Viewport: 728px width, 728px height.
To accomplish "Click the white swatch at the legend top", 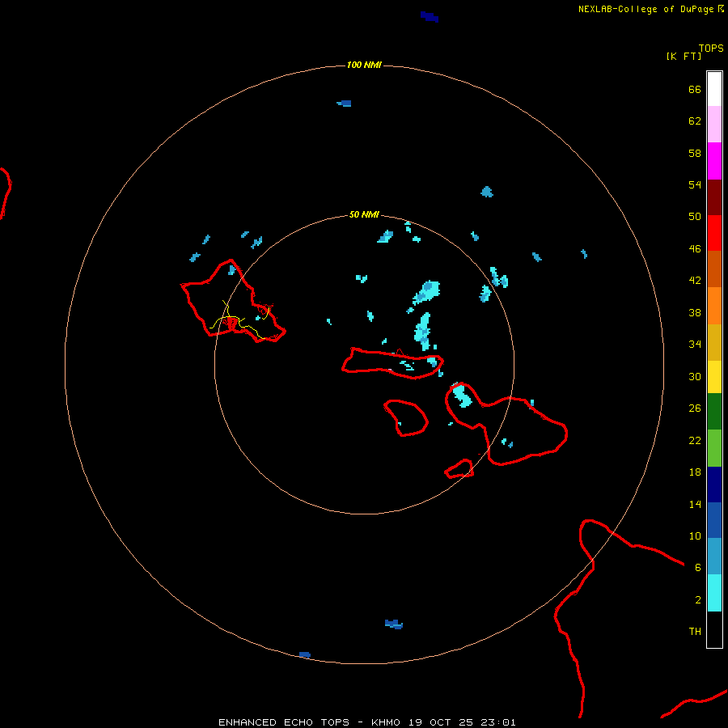I will (x=714, y=89).
